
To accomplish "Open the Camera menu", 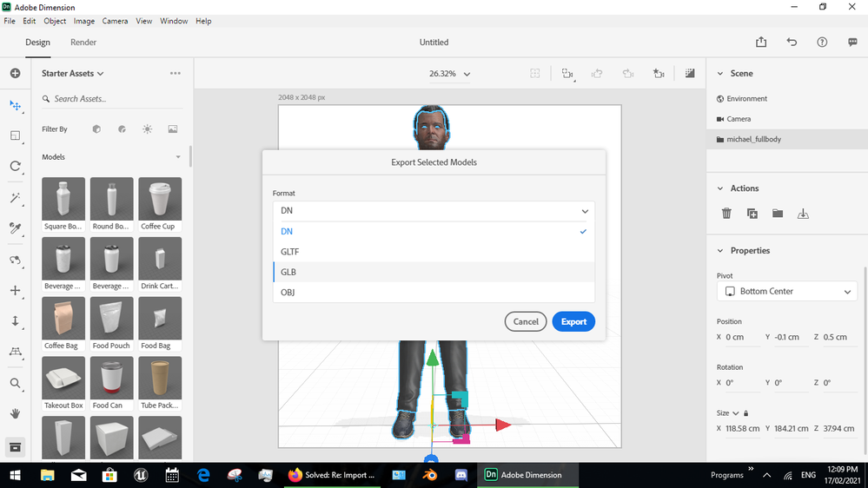I will [x=115, y=21].
